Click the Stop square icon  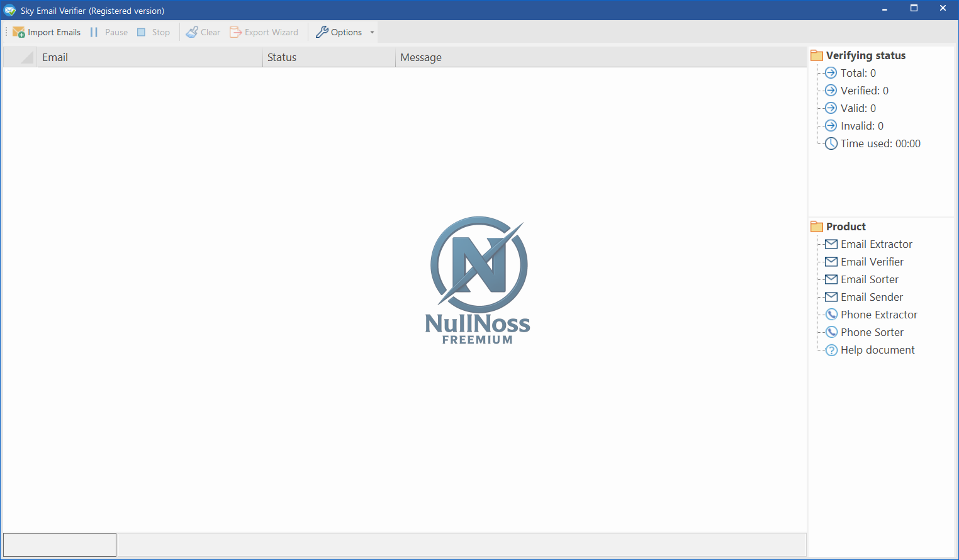[142, 32]
